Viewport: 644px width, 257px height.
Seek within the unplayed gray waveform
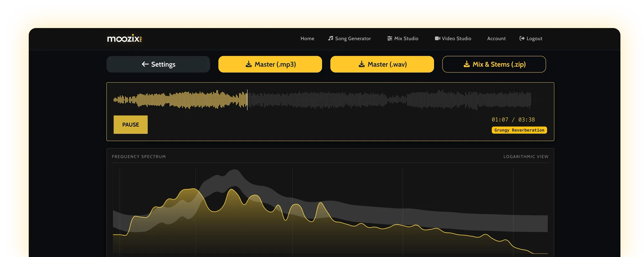[390, 100]
